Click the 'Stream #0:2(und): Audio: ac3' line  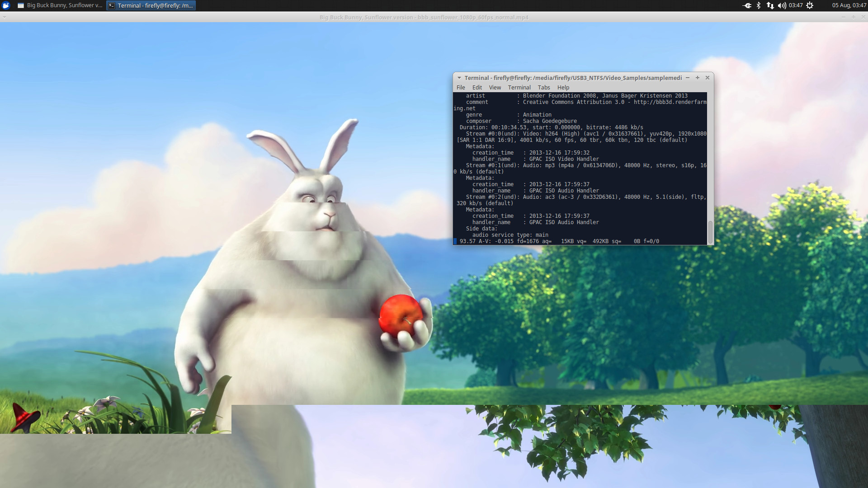tap(586, 197)
